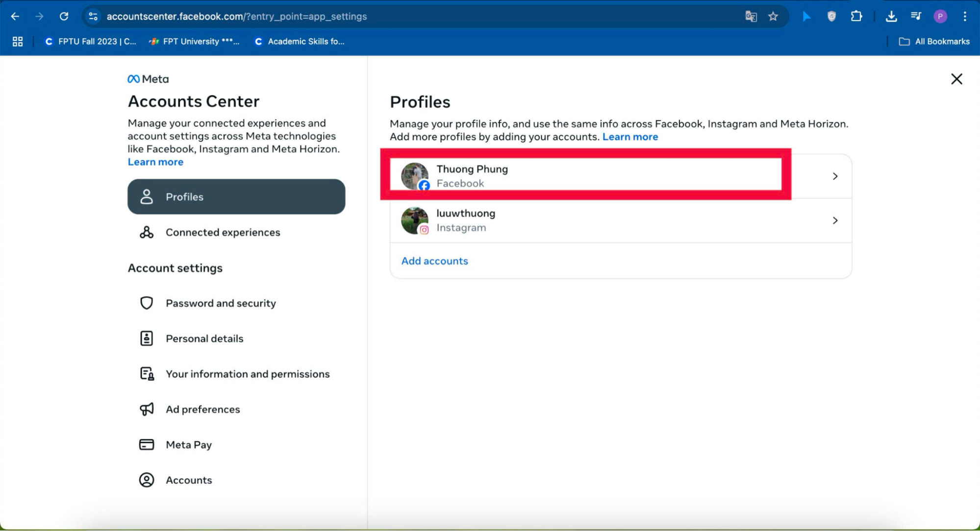Open Personal details settings

coord(236,338)
